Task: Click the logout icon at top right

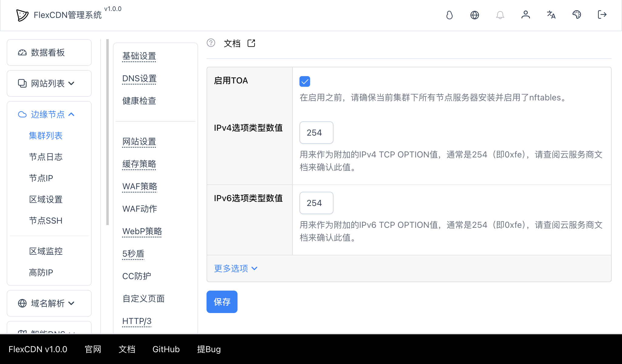Action: coord(602,15)
